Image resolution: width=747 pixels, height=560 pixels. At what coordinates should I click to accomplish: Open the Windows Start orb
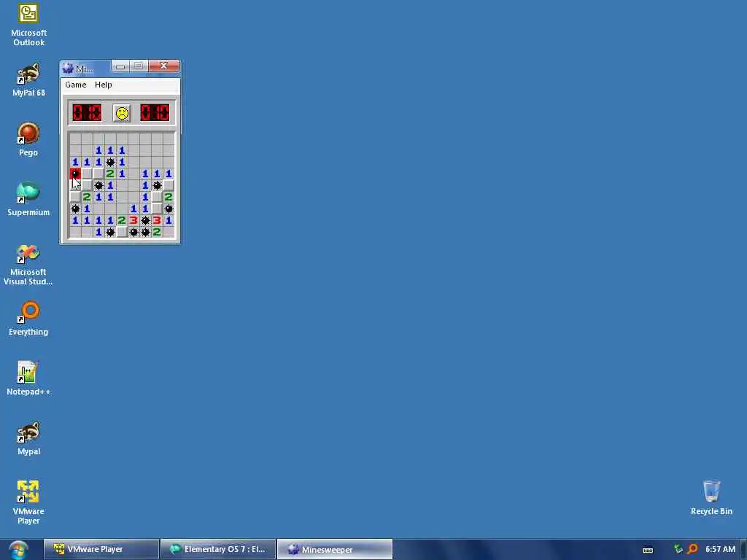(x=18, y=550)
